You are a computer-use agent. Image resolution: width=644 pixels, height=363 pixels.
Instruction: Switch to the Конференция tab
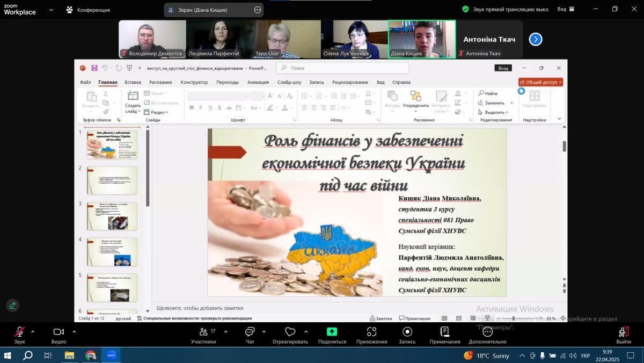point(88,10)
